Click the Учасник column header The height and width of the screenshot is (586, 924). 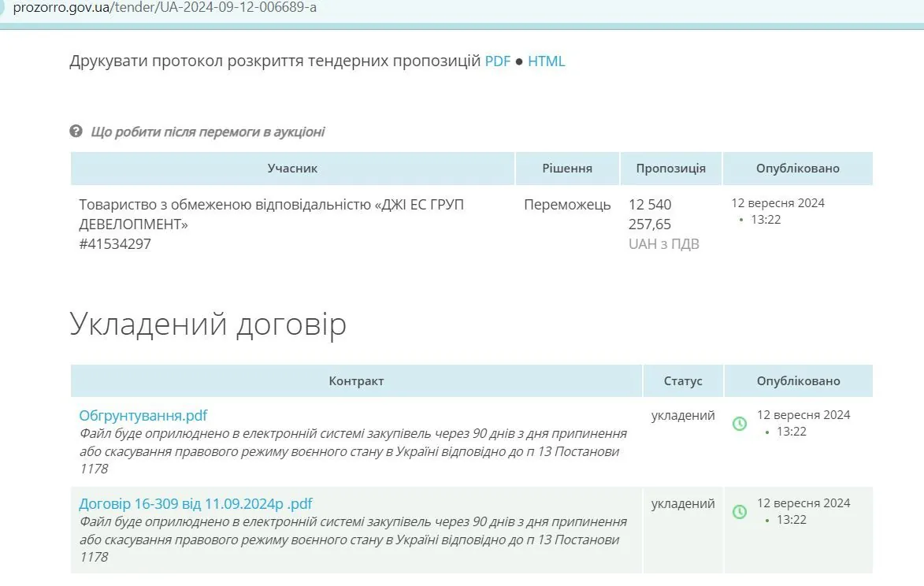point(292,169)
